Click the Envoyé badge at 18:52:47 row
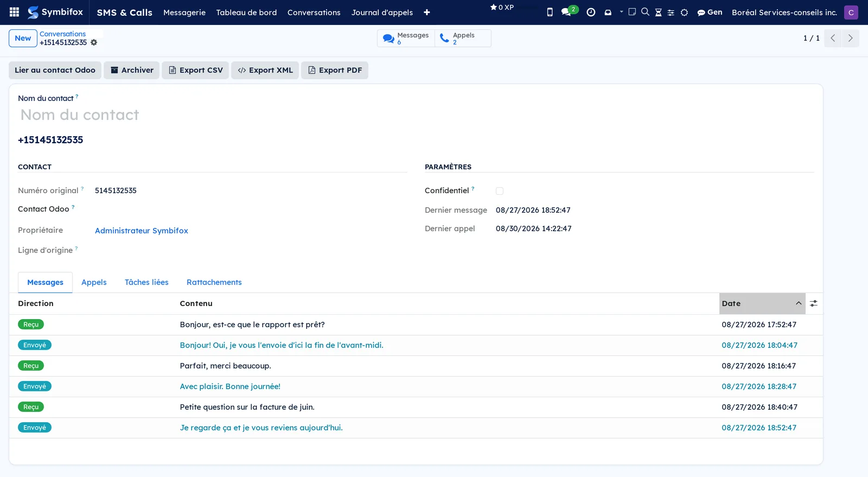The image size is (868, 477). coord(35,428)
